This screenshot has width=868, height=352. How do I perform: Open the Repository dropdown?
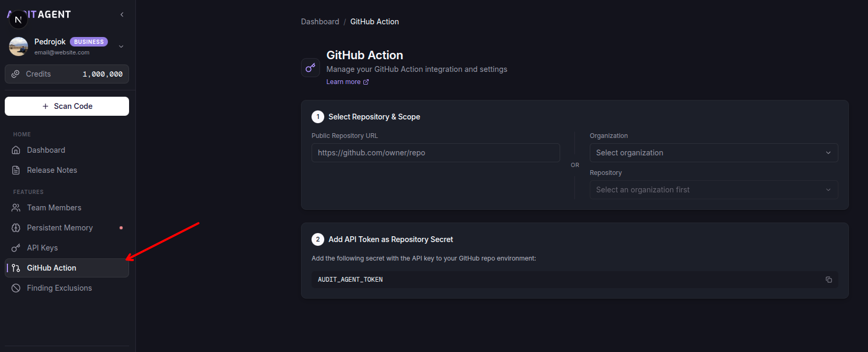point(714,190)
